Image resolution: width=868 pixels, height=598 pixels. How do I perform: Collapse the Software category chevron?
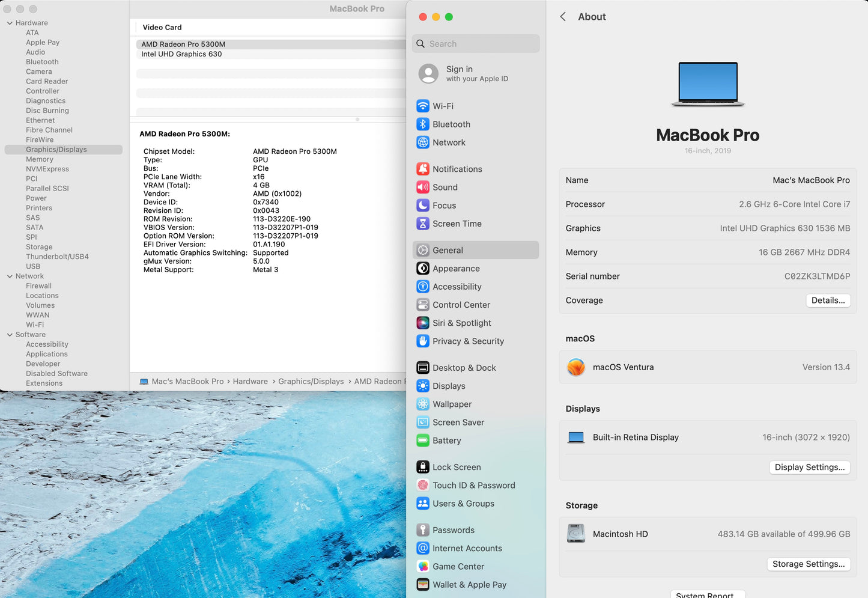click(10, 335)
